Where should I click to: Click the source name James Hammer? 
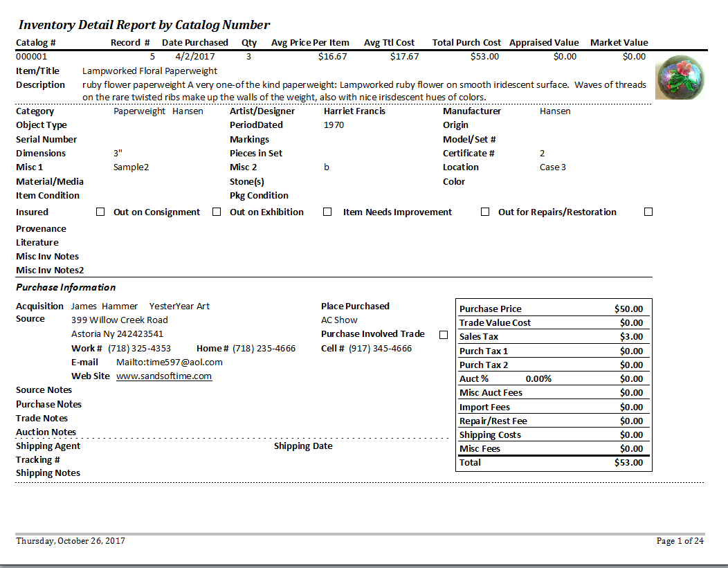click(104, 306)
